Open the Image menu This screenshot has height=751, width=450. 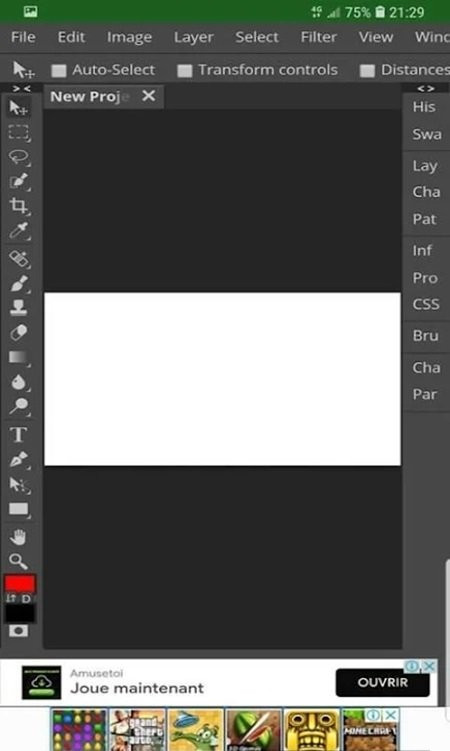[129, 37]
